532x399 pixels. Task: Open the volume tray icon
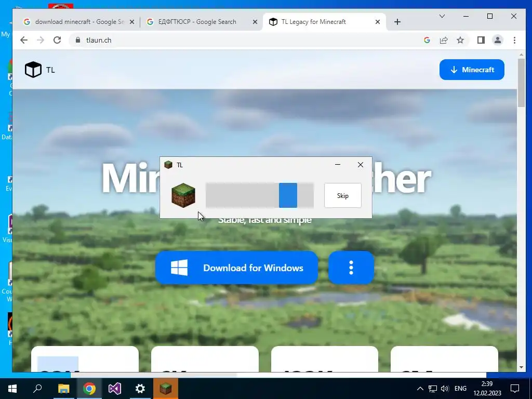[x=445, y=389]
